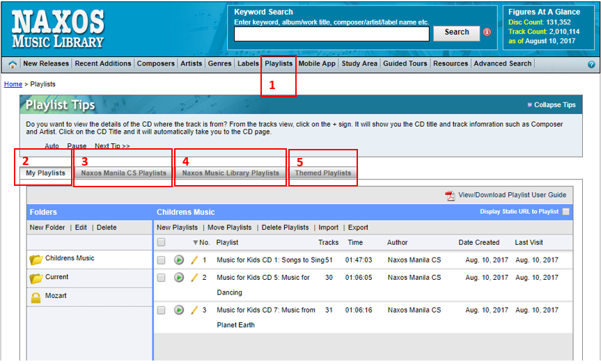Click the Keyword Search input field
This screenshot has width=601, height=364.
tap(331, 34)
